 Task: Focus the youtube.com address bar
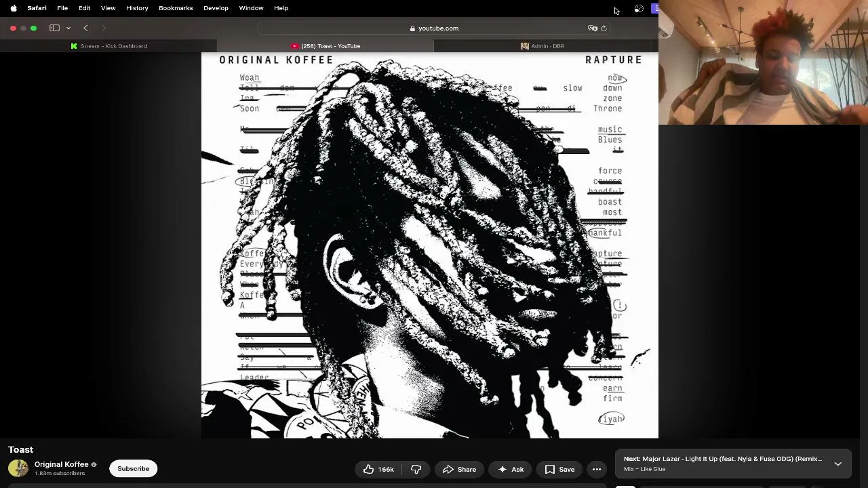434,28
